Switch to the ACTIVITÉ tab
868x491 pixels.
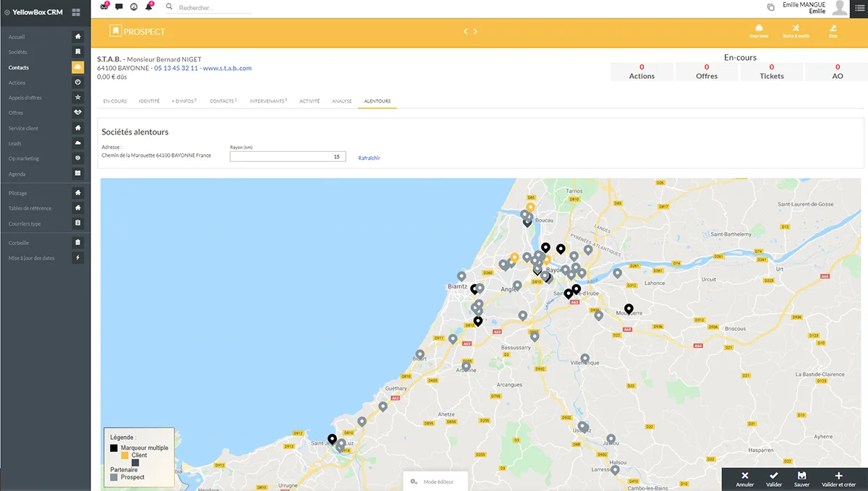pos(310,101)
